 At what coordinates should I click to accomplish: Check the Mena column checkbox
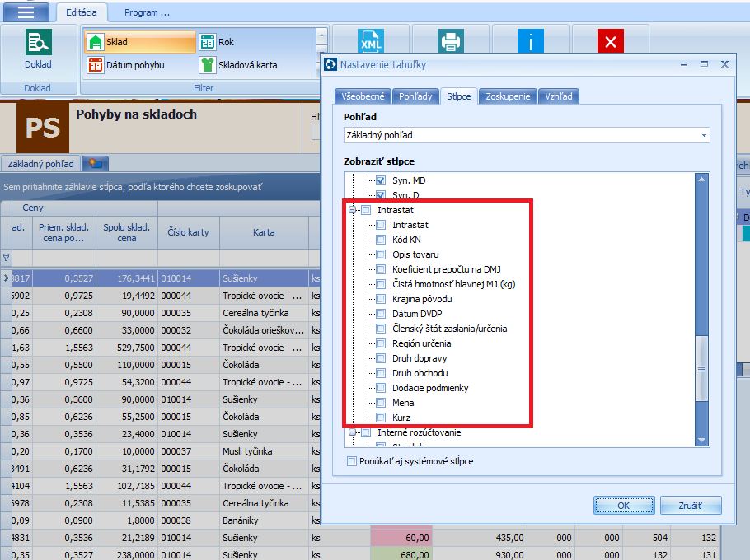pyautogui.click(x=382, y=403)
